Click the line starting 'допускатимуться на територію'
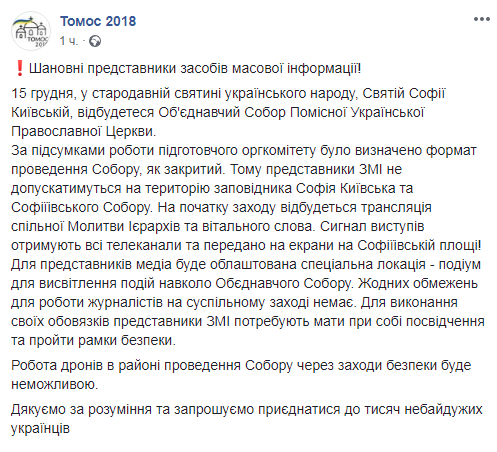Screen dimensions: 497x452 (212, 189)
